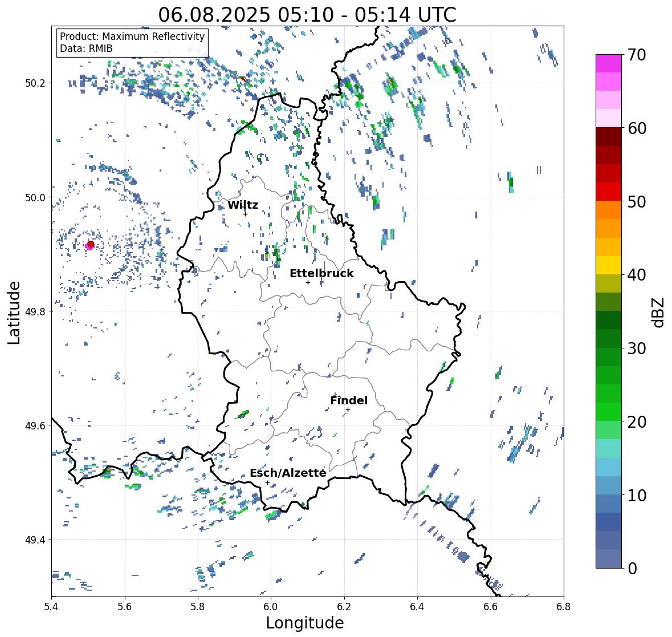Click the Wiltz city label
This screenshot has width=672, height=637.
coord(243,205)
